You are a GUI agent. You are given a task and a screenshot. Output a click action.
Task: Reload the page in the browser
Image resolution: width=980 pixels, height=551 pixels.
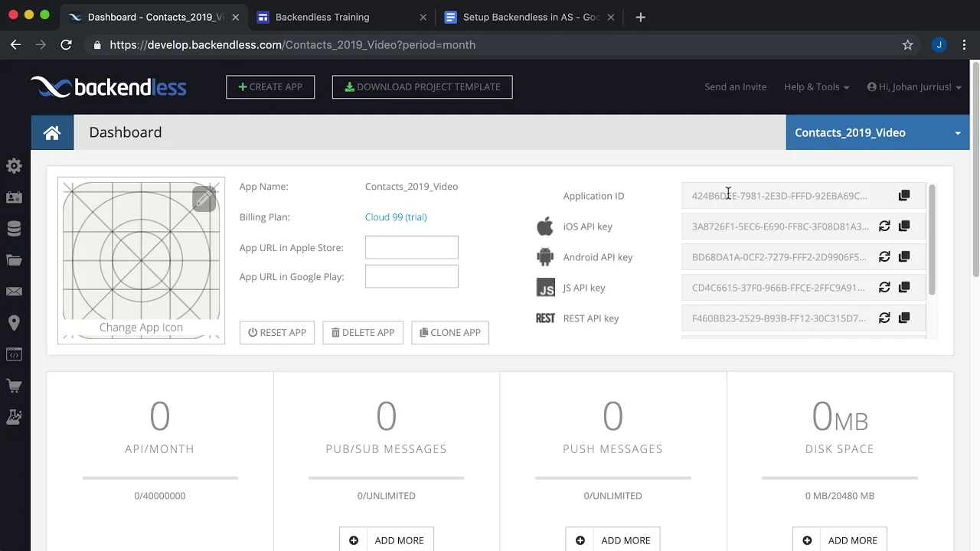tap(66, 45)
